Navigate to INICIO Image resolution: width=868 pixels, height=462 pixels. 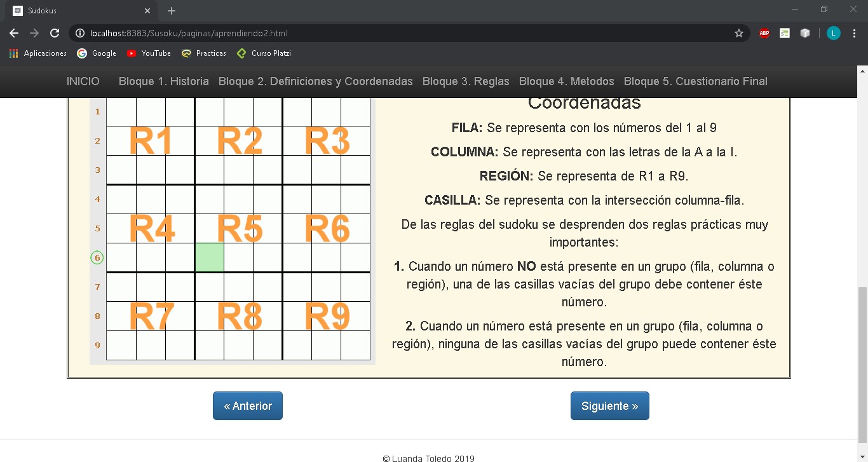click(83, 81)
